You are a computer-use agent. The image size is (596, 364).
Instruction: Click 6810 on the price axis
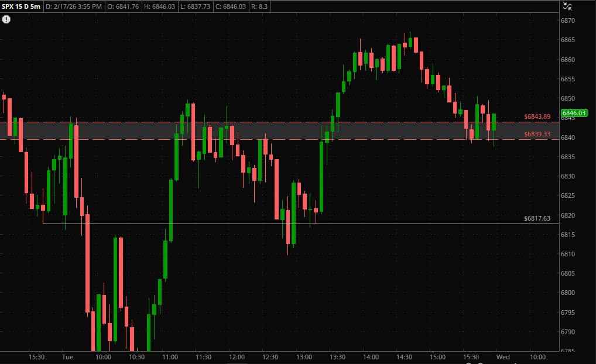568,254
